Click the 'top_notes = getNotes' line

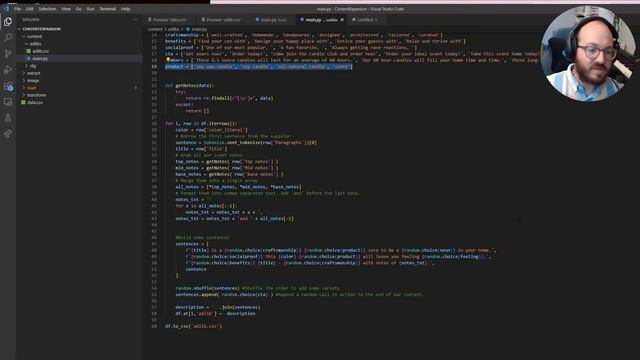(x=227, y=161)
